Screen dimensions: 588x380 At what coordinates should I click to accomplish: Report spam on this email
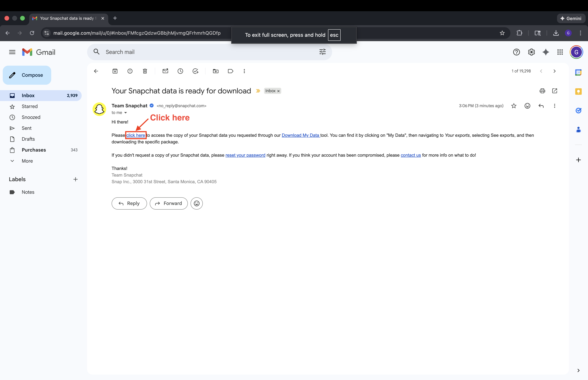click(x=130, y=71)
